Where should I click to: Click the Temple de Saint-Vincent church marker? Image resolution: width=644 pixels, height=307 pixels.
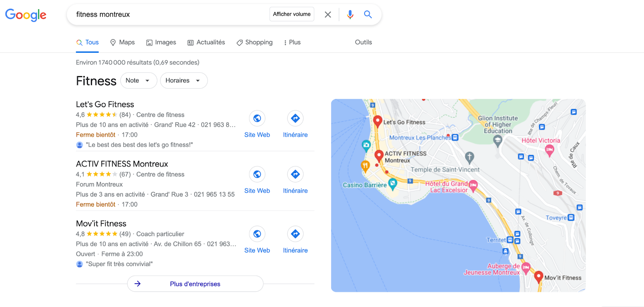(x=469, y=157)
